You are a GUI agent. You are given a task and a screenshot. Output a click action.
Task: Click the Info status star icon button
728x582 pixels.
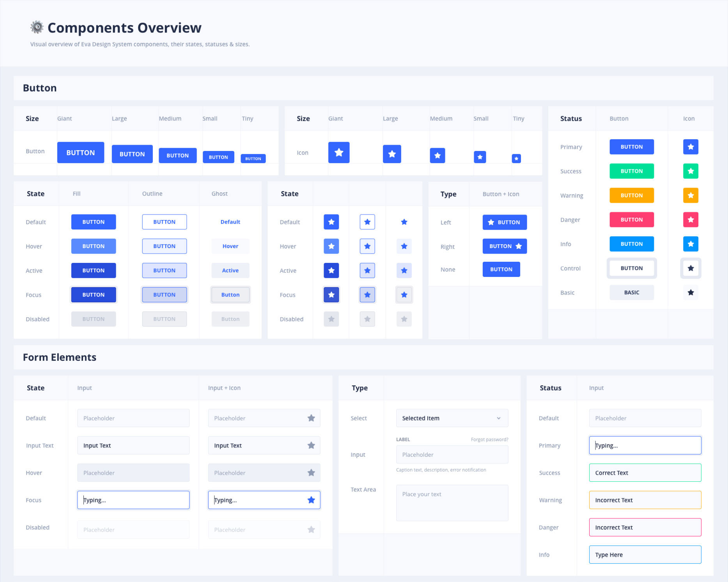click(x=691, y=244)
